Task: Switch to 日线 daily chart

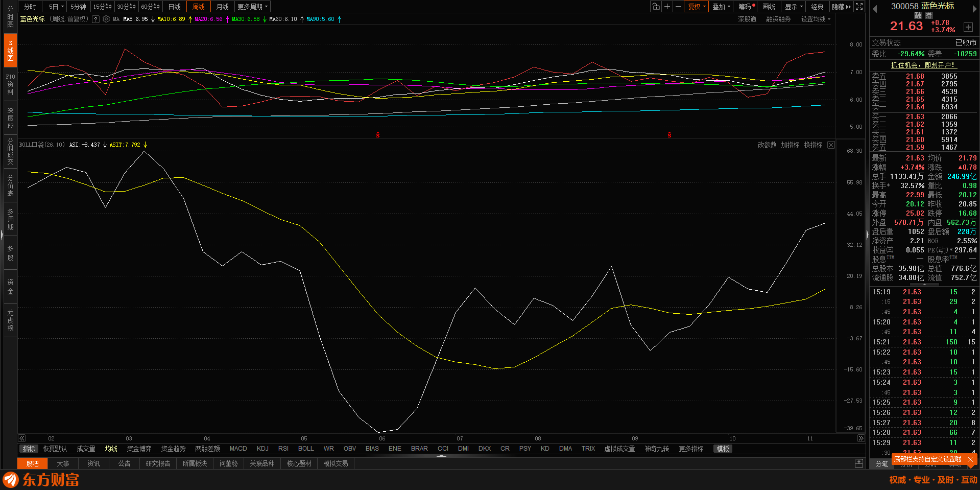Action: (175, 7)
